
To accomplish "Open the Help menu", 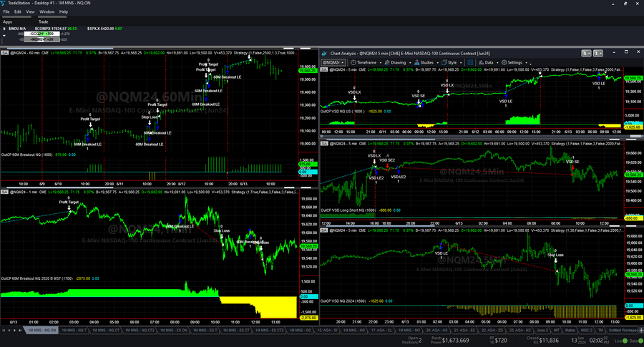I will [x=63, y=12].
